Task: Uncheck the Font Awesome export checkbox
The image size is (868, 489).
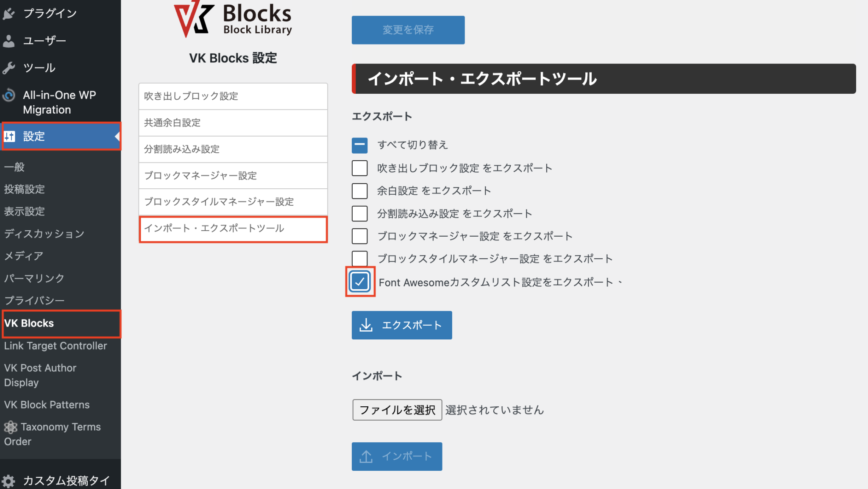Action: (x=359, y=281)
